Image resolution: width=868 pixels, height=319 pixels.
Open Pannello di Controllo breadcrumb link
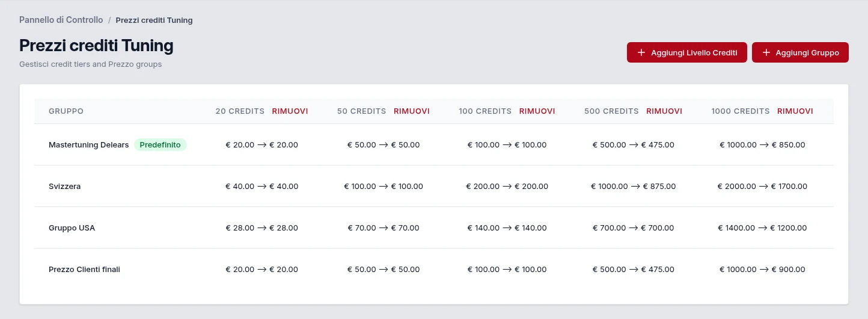[61, 20]
